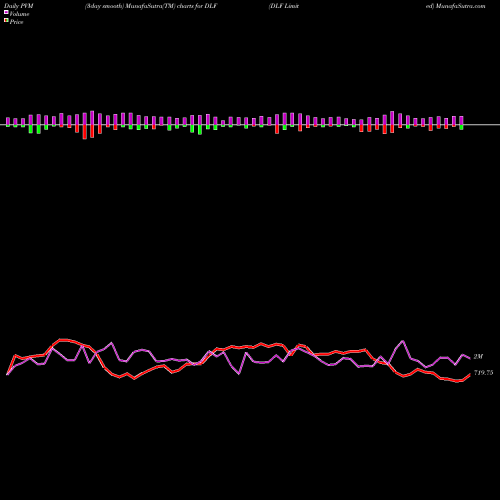
Task: Select the 'Volume' legend label
Action: click(19, 14)
